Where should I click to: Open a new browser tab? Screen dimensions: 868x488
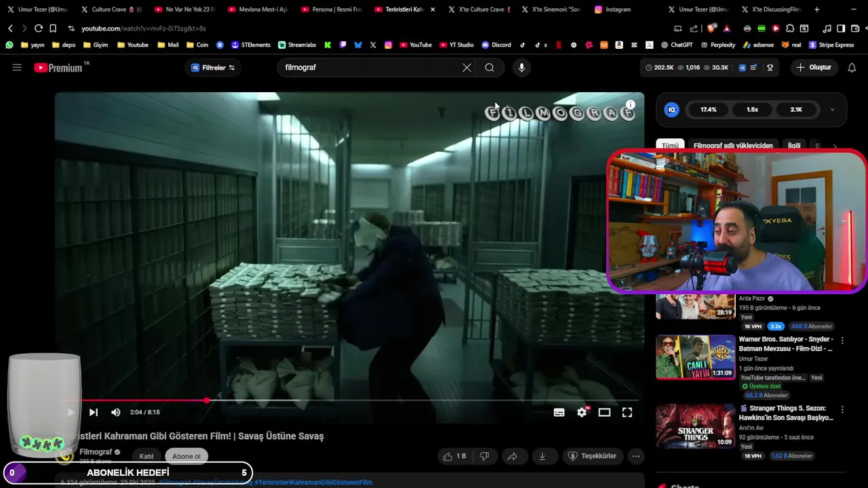(816, 9)
